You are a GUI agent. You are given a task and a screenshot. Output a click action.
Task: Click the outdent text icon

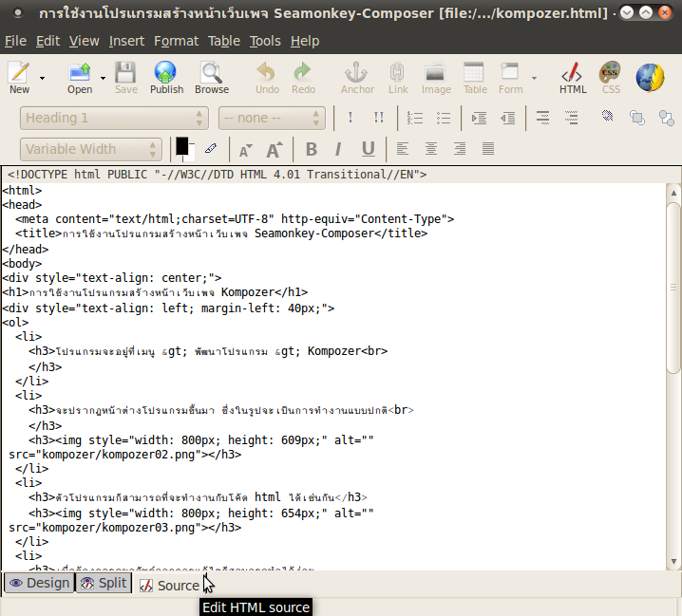tap(507, 118)
